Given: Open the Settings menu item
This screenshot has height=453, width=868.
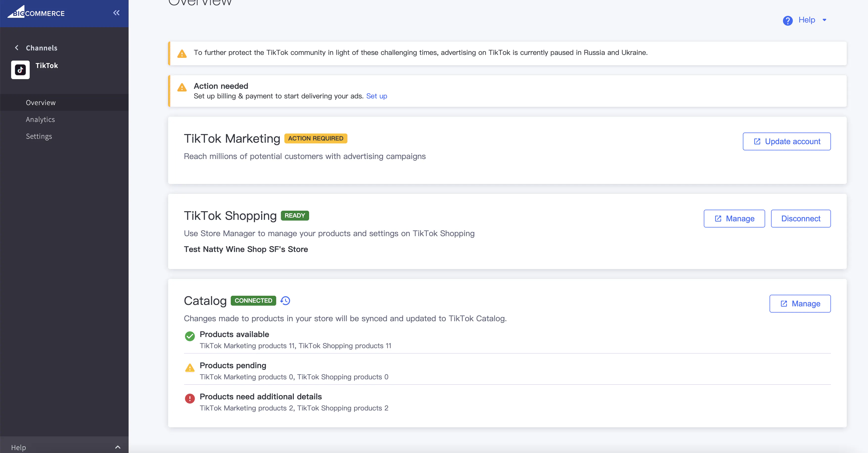Looking at the screenshot, I should coord(39,136).
